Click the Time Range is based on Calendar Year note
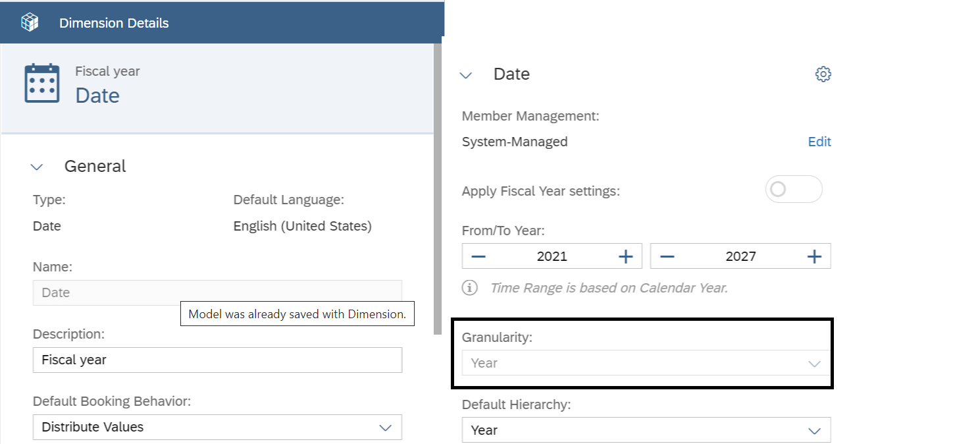 [x=609, y=288]
